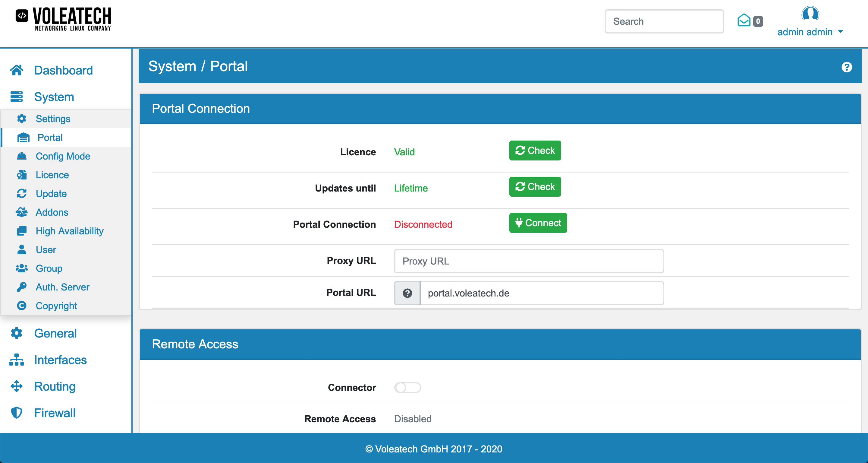Expand the Interfaces menu section
Image resolution: width=868 pixels, height=463 pixels.
[x=61, y=360]
